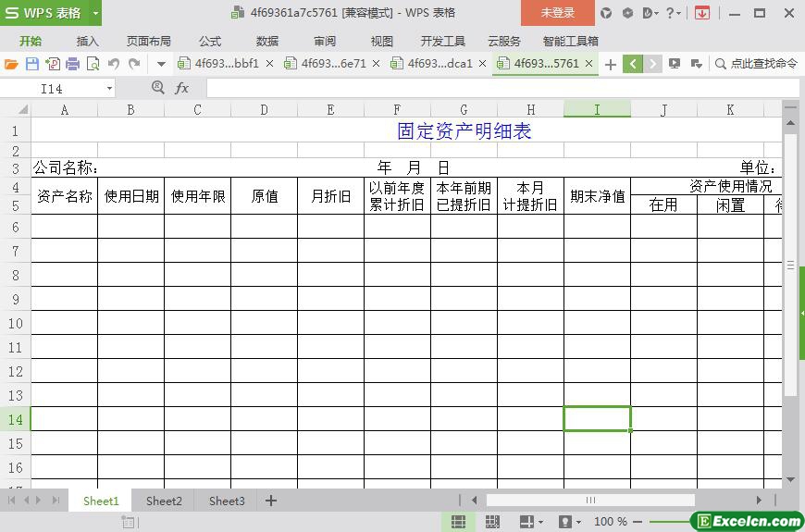Open the 视图 ribbon tab

tap(381, 41)
